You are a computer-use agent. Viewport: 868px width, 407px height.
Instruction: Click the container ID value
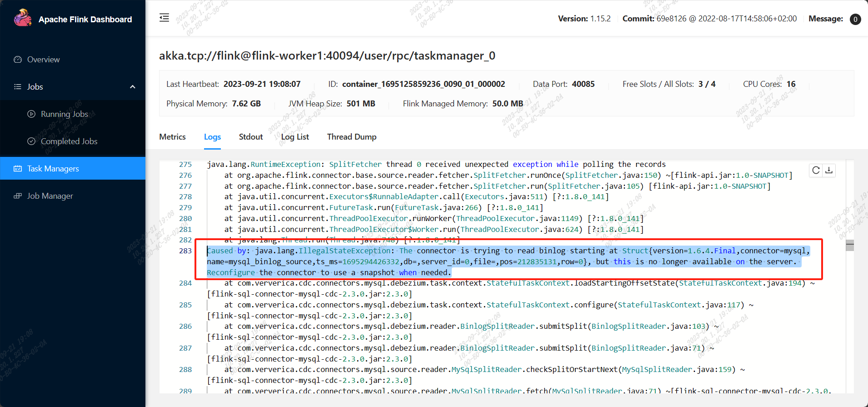coord(424,84)
